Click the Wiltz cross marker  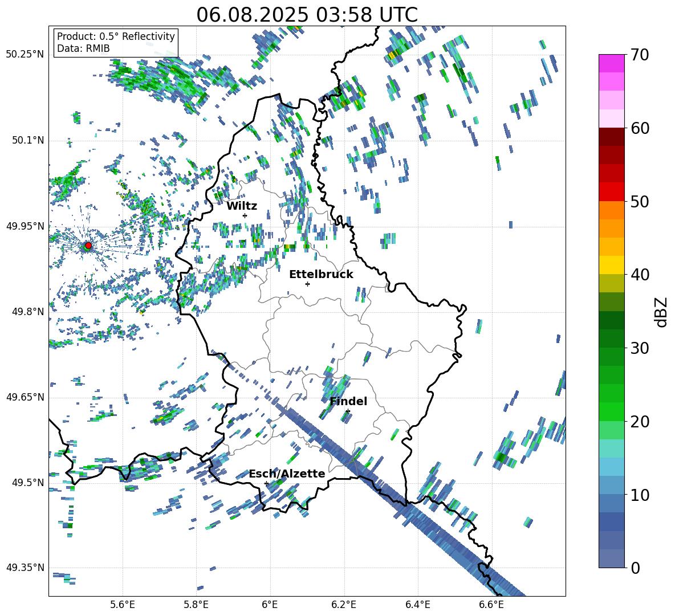click(245, 215)
